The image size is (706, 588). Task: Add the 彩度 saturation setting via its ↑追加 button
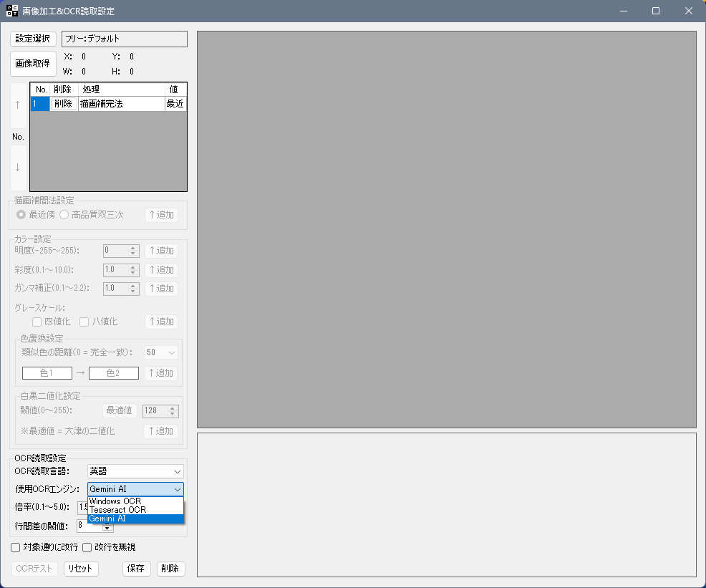(x=161, y=270)
